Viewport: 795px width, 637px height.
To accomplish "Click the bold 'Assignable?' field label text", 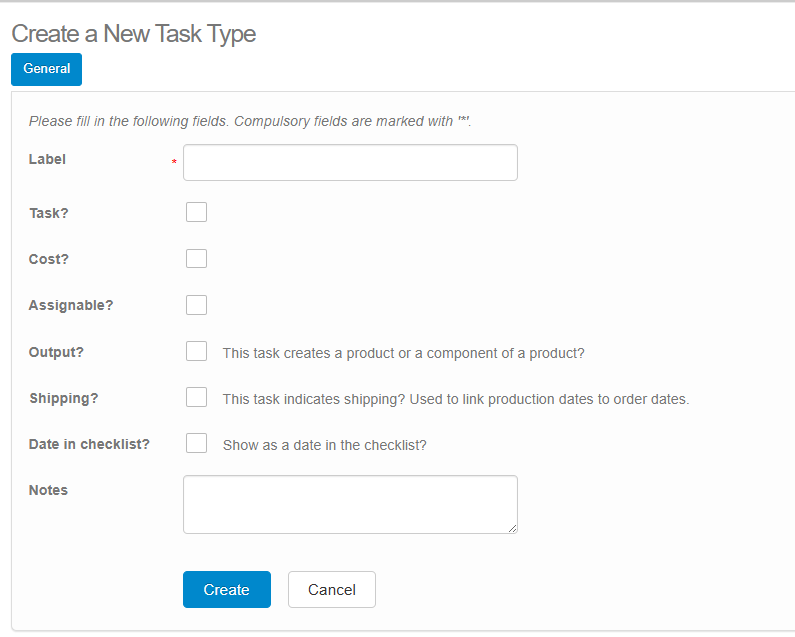I will pos(71,305).
